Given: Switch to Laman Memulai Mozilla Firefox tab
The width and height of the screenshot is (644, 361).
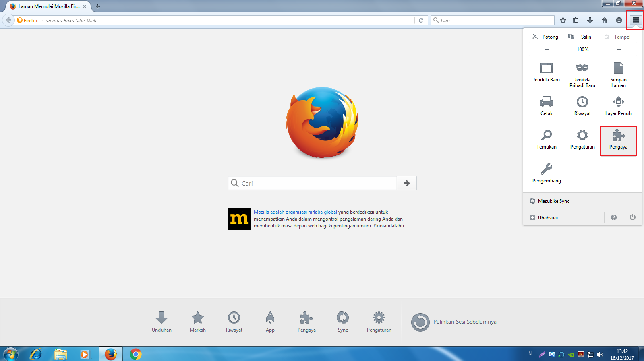Looking at the screenshot, I should pos(48,6).
